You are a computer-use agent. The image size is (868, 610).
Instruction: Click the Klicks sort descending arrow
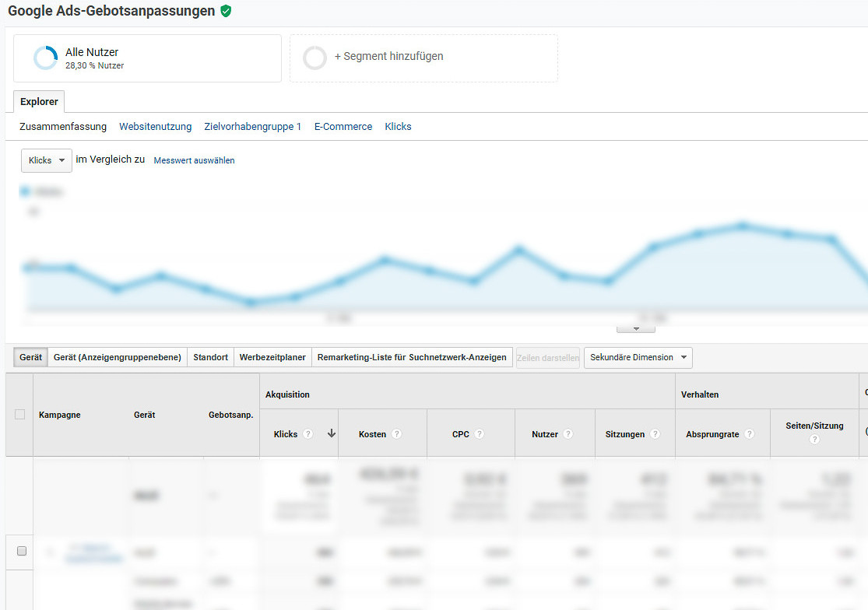pos(332,434)
